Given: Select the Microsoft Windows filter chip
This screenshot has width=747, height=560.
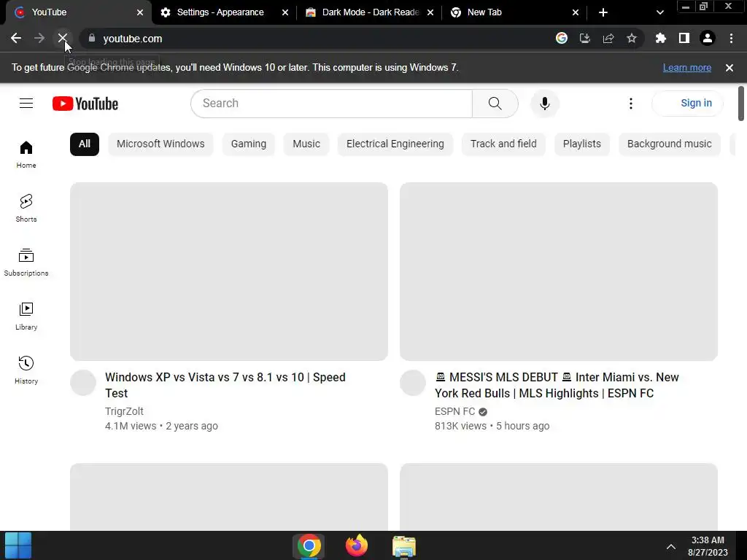Looking at the screenshot, I should pyautogui.click(x=160, y=144).
